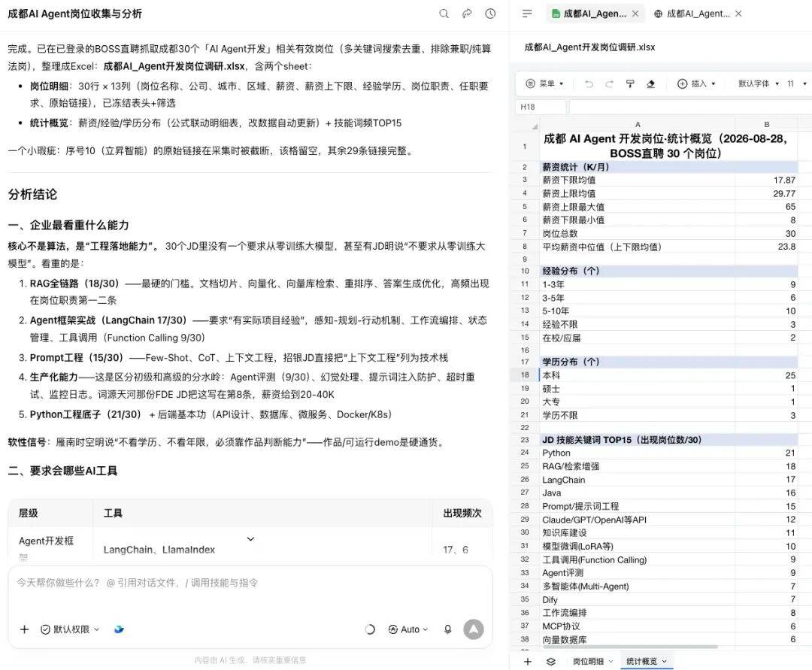The width and height of the screenshot is (812, 670).
Task: Open the sheet list layers icon
Action: pyautogui.click(x=551, y=661)
